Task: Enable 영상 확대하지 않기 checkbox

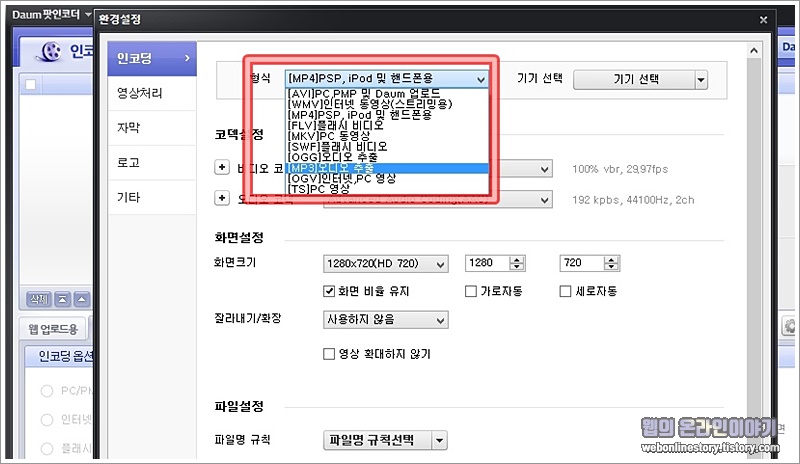Action: (x=329, y=354)
